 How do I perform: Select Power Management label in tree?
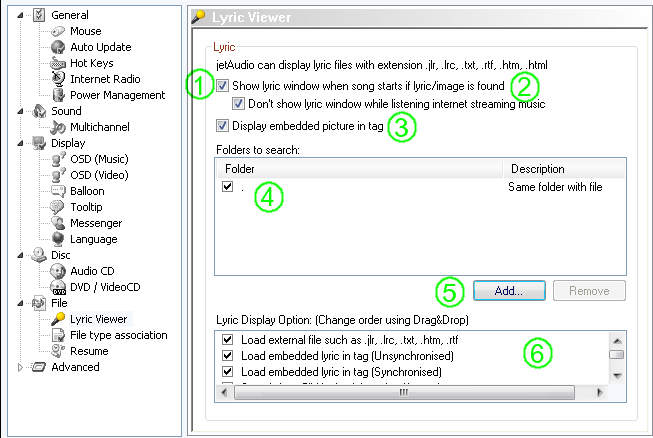click(117, 95)
